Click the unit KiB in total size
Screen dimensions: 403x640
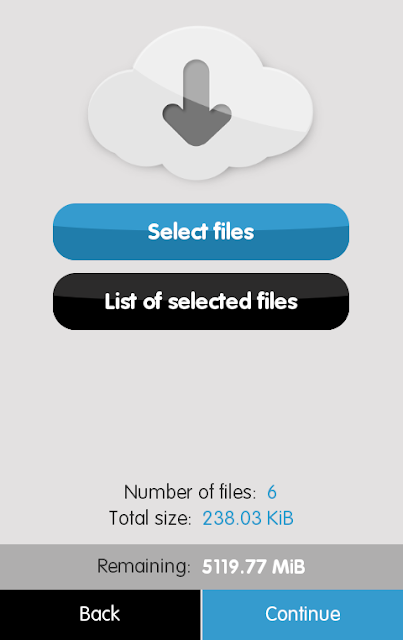point(280,518)
